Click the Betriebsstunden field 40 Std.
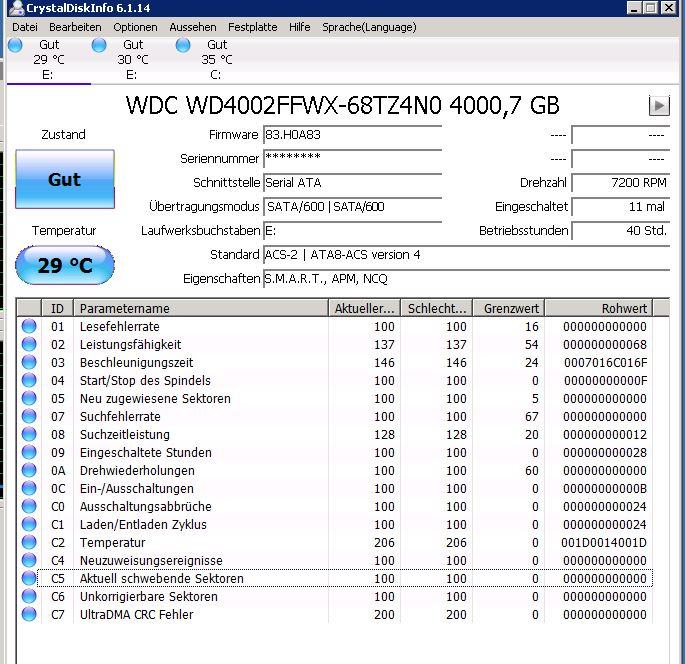Image resolution: width=685 pixels, height=664 pixels. click(x=620, y=231)
